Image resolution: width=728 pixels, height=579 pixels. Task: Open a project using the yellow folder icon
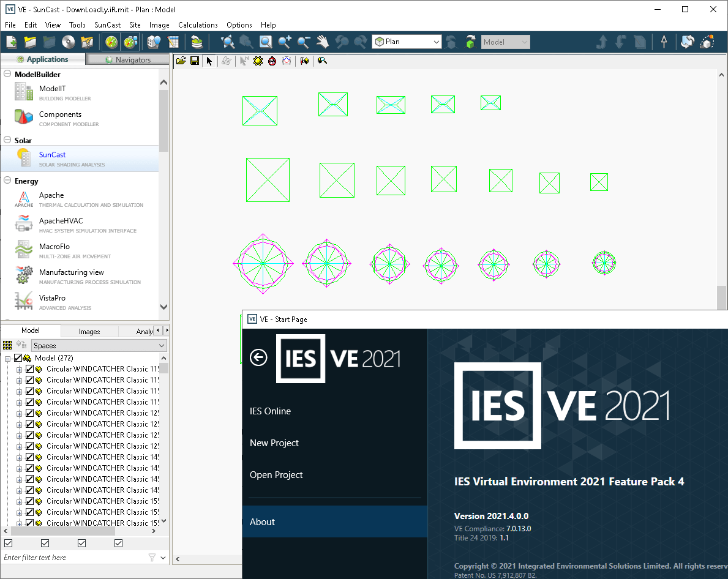tap(30, 42)
